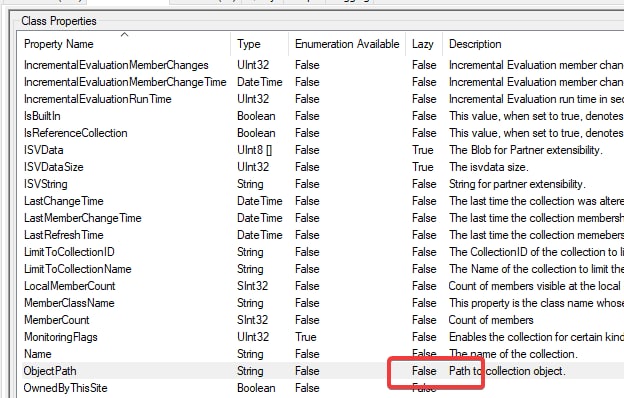The width and height of the screenshot is (624, 398).
Task: Toggle sort arrow above Property Name
Action: [124, 35]
